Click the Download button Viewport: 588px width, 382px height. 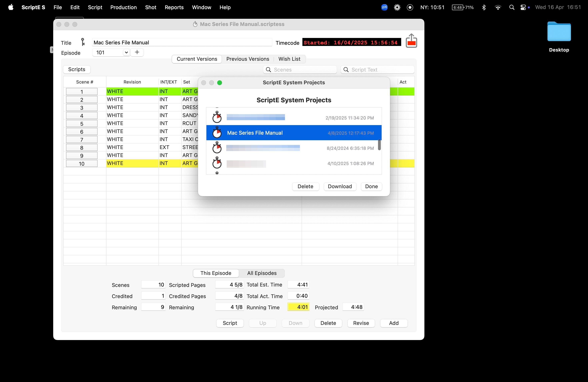click(340, 186)
